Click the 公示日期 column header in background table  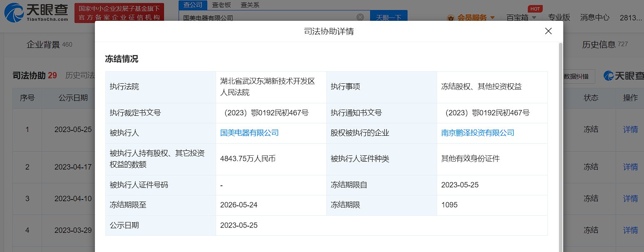click(x=73, y=98)
